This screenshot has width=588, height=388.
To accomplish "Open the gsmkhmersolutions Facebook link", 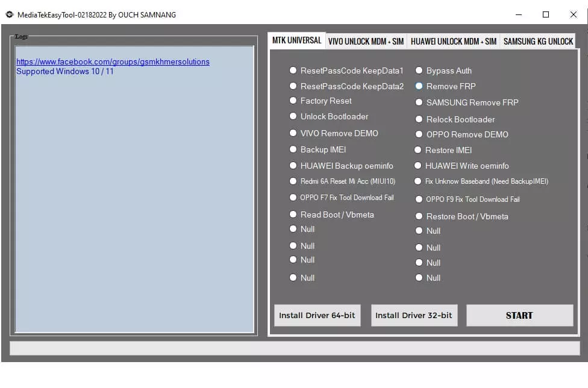I will coord(113,61).
